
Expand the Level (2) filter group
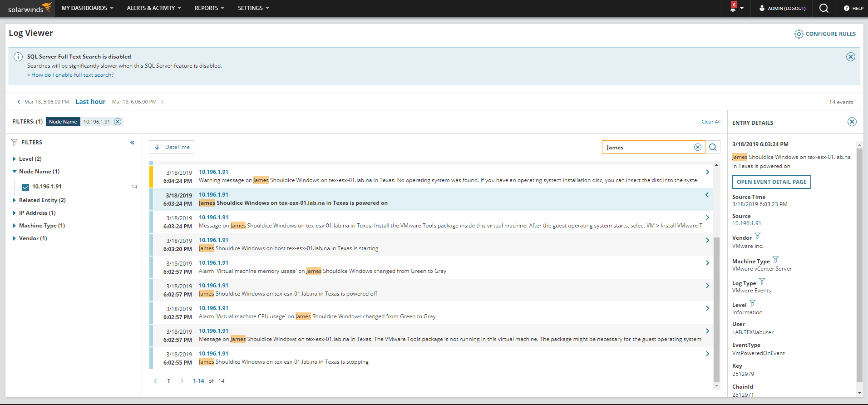[15, 159]
